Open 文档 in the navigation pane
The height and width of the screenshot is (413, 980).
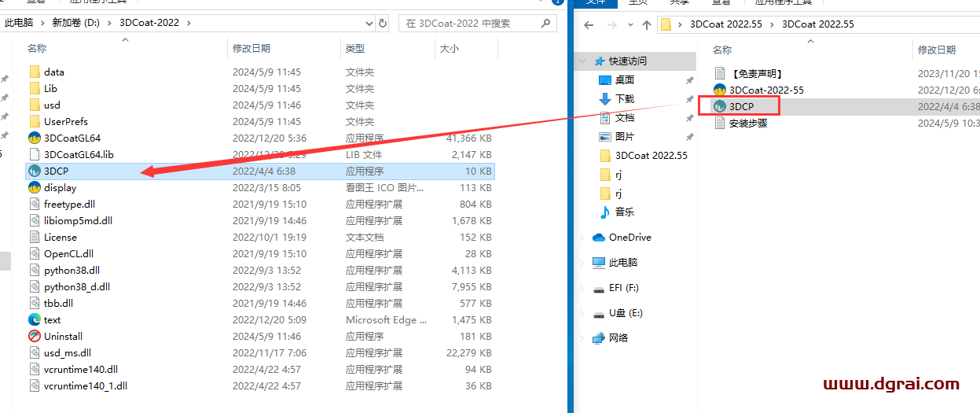click(x=625, y=118)
